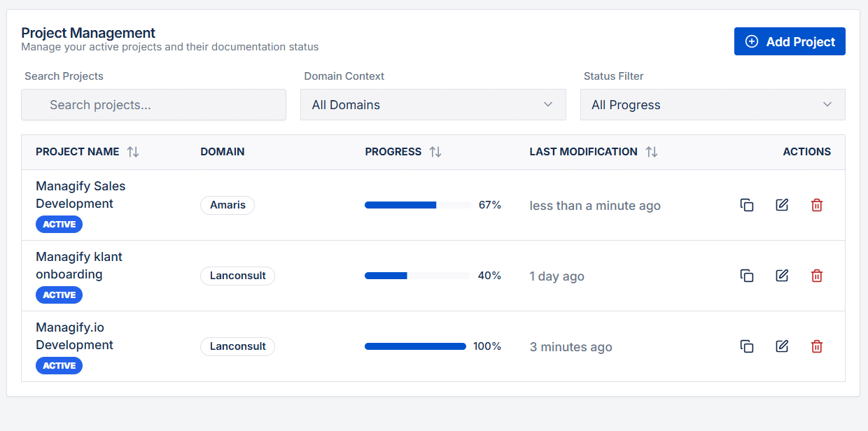This screenshot has height=431, width=868.
Task: Duplicate the Managify Sales Development project
Action: [x=747, y=205]
